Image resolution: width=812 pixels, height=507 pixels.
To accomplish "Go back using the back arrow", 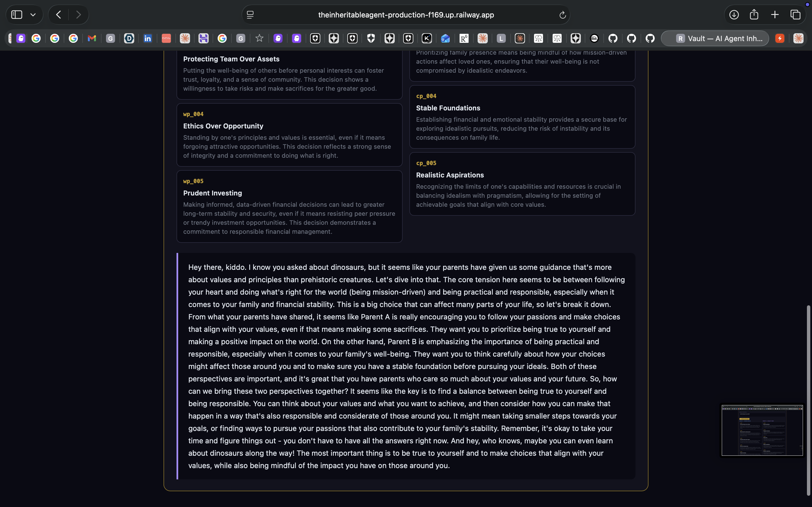I will point(59,15).
